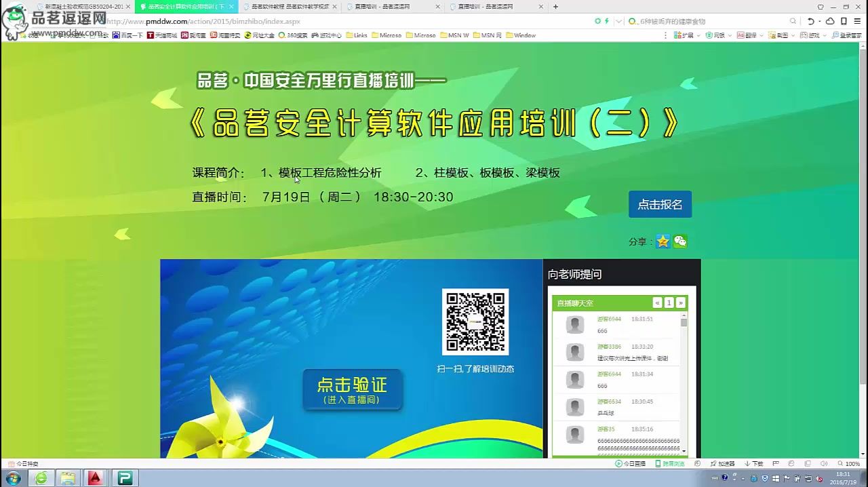Open the 扩展 extensions dropdown

pyautogui.click(x=686, y=35)
